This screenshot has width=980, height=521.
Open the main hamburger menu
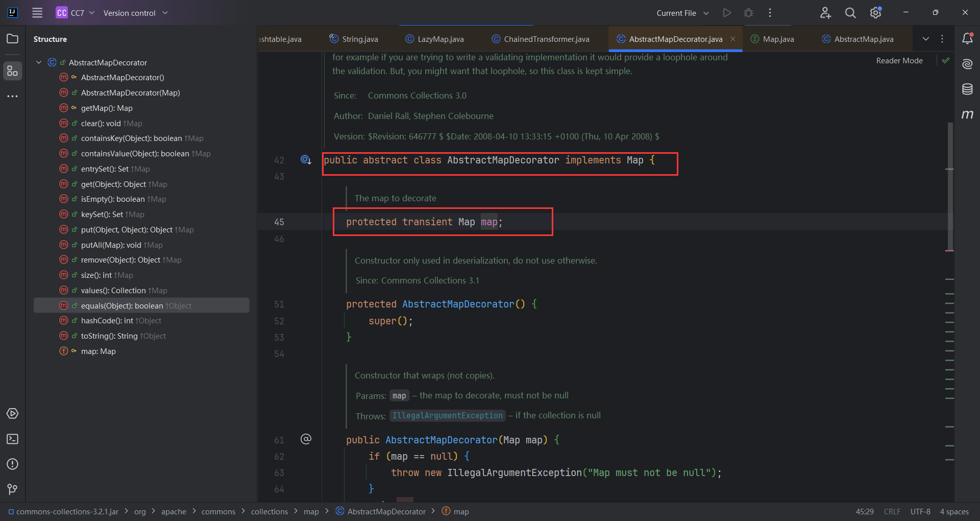[x=37, y=13]
